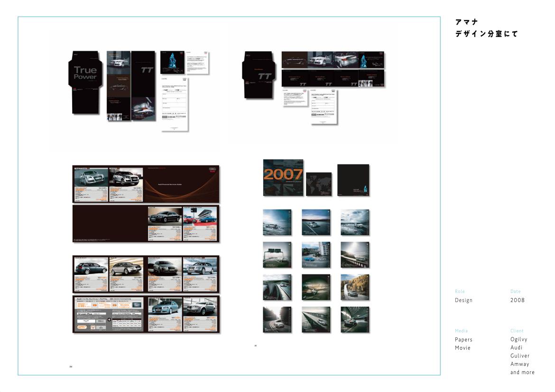
Task: Click the 'Role' label
Action: point(460,292)
